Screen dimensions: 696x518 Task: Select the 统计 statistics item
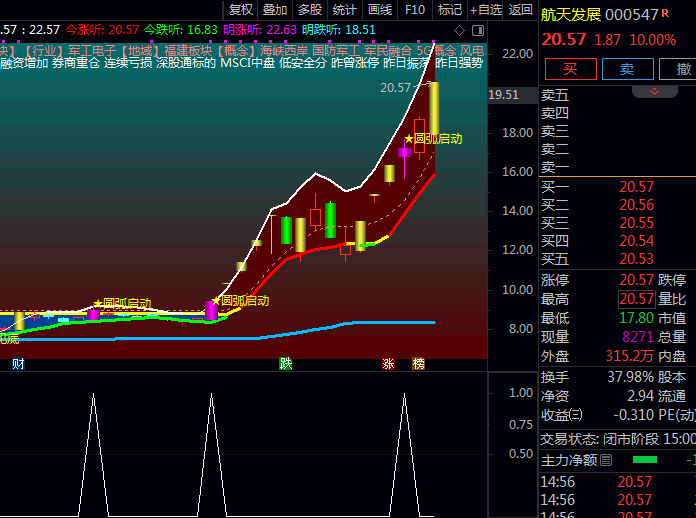[344, 10]
